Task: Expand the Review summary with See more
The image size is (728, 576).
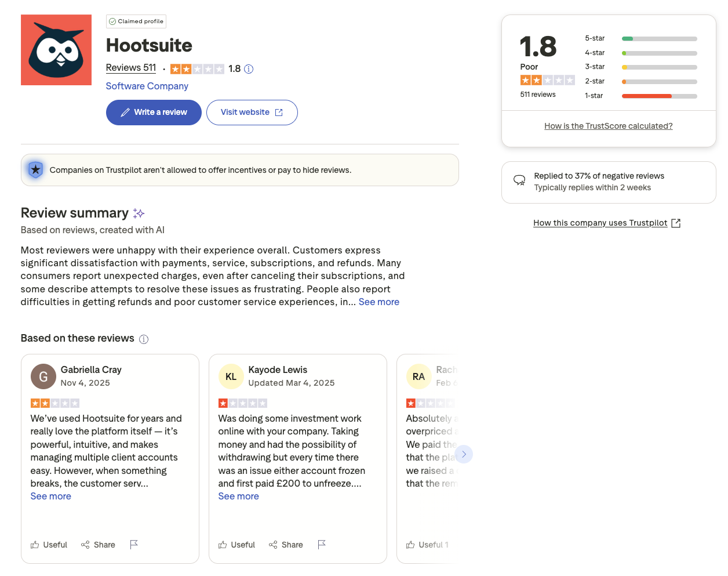Action: 378,302
